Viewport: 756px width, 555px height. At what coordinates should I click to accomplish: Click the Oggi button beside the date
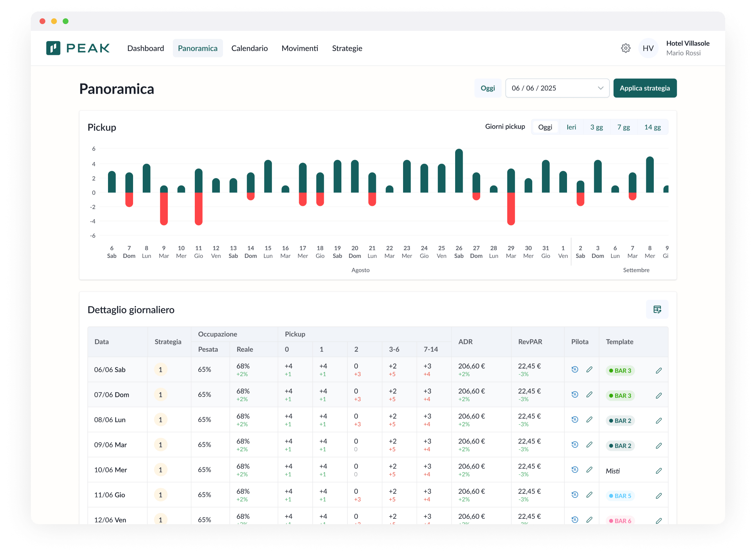coord(487,88)
